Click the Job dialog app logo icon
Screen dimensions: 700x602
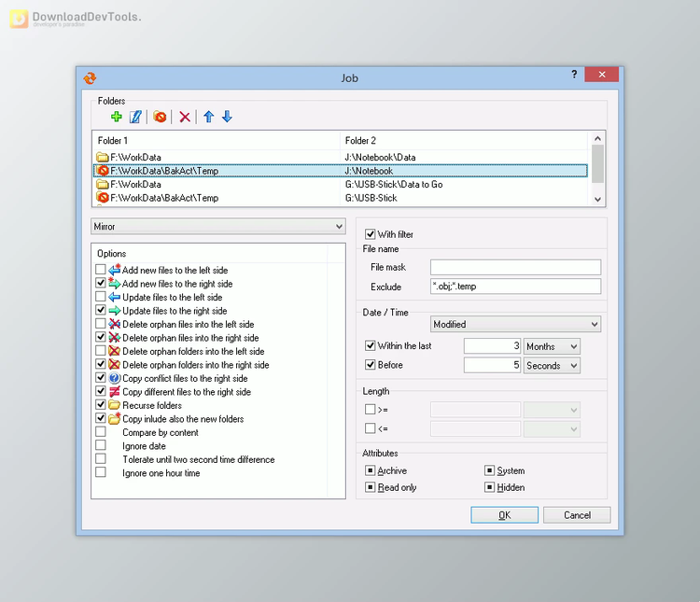tap(90, 78)
